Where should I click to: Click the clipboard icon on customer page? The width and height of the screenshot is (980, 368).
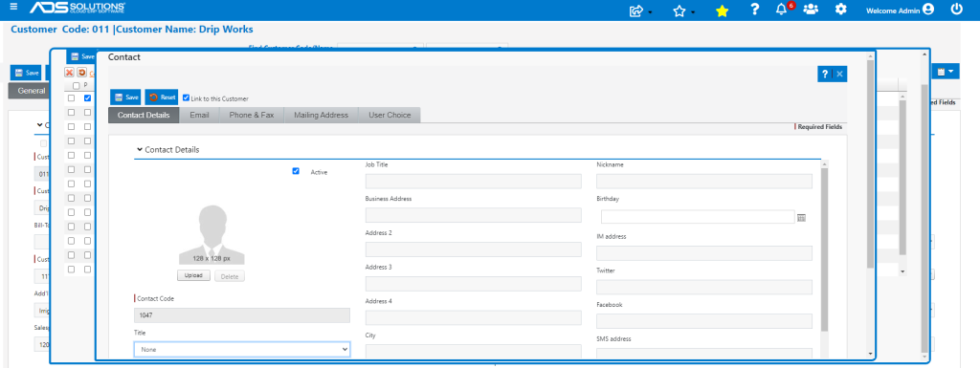pos(942,72)
